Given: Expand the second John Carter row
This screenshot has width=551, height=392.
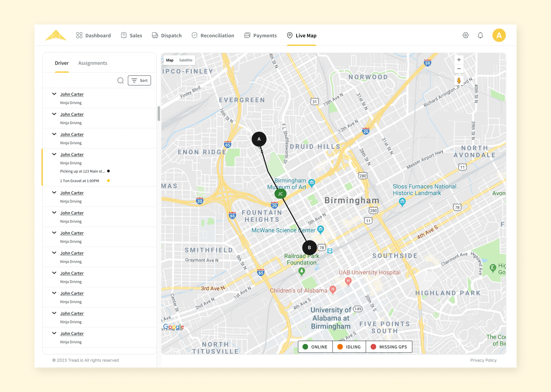Looking at the screenshot, I should tap(54, 114).
